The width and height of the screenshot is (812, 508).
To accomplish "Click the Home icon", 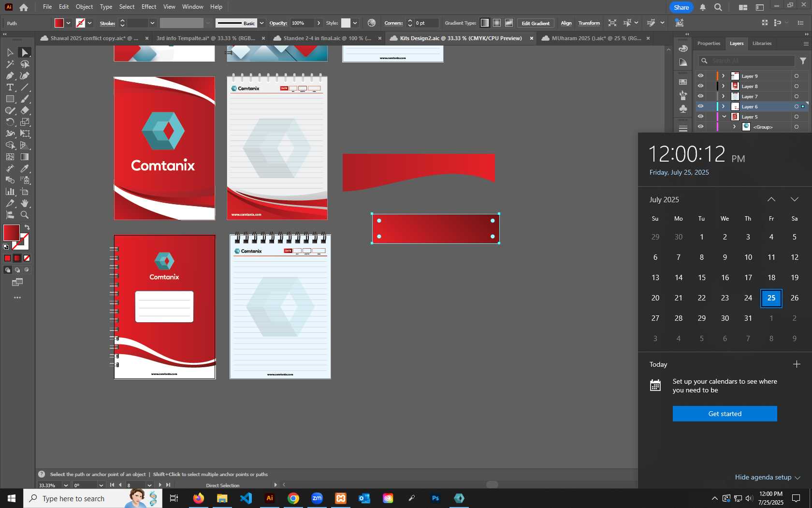I will click(x=24, y=7).
